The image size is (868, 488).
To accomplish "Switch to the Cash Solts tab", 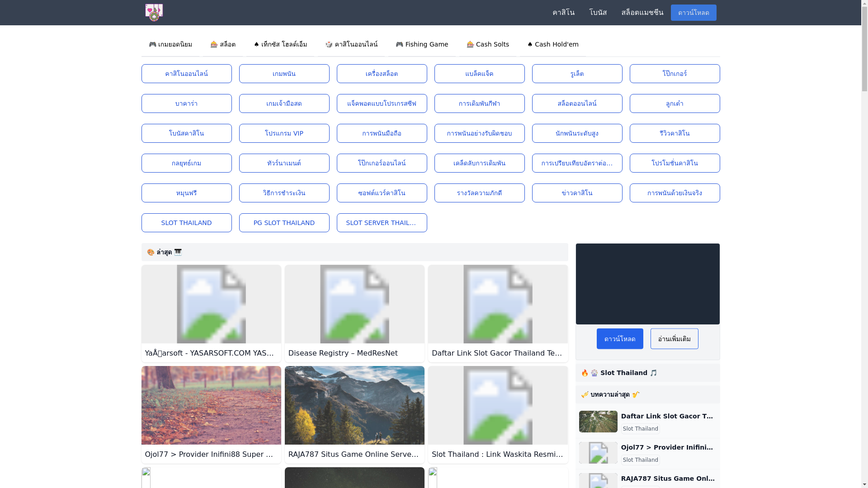I will click(x=488, y=44).
